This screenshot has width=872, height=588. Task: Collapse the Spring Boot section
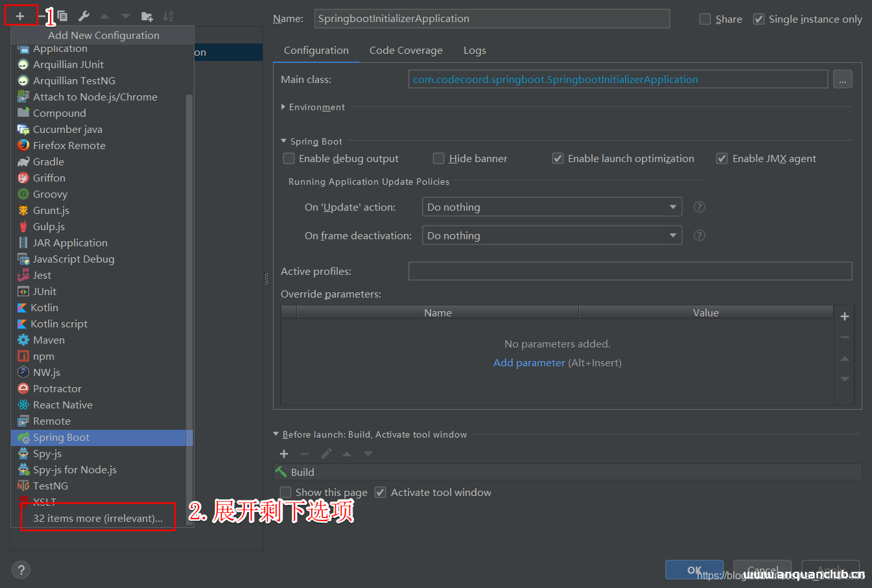(284, 141)
